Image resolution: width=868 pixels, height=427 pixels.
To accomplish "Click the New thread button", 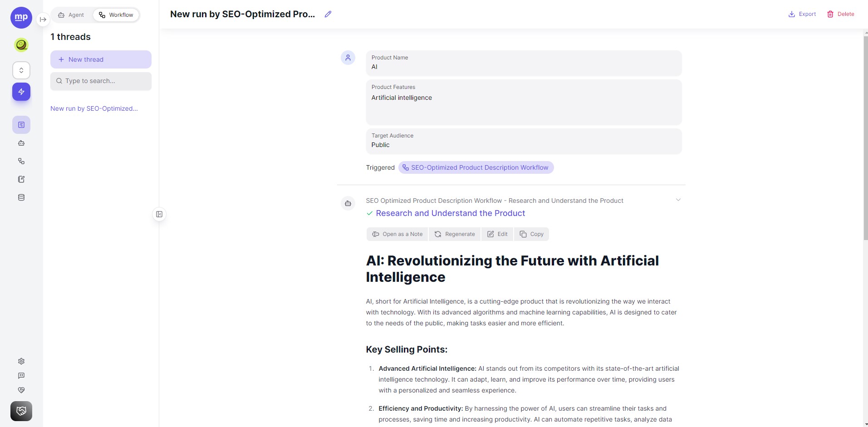I will (x=101, y=59).
